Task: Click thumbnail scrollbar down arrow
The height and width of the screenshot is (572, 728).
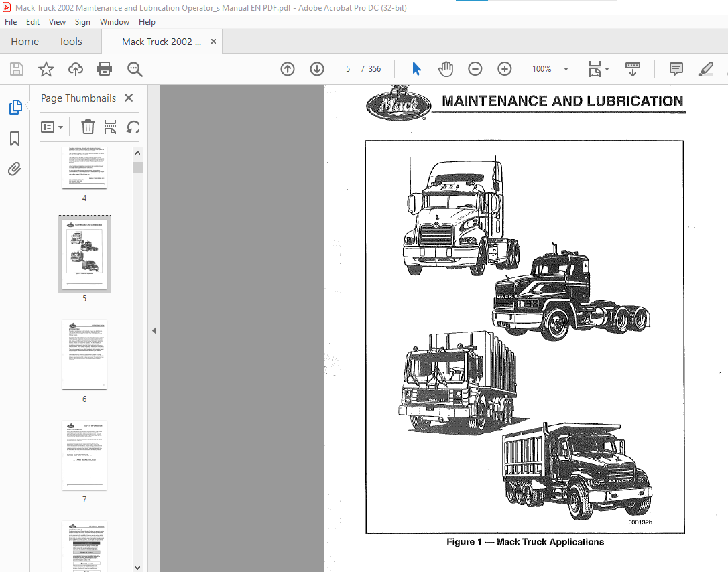Action: coord(137,567)
